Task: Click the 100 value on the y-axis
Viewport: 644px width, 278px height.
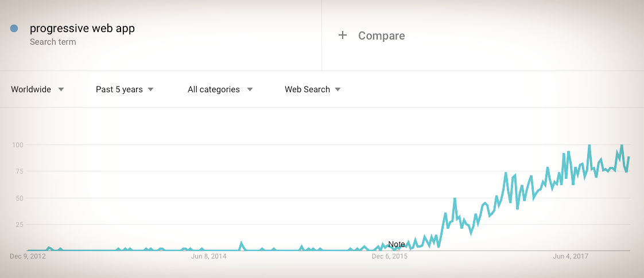Action: (17, 145)
